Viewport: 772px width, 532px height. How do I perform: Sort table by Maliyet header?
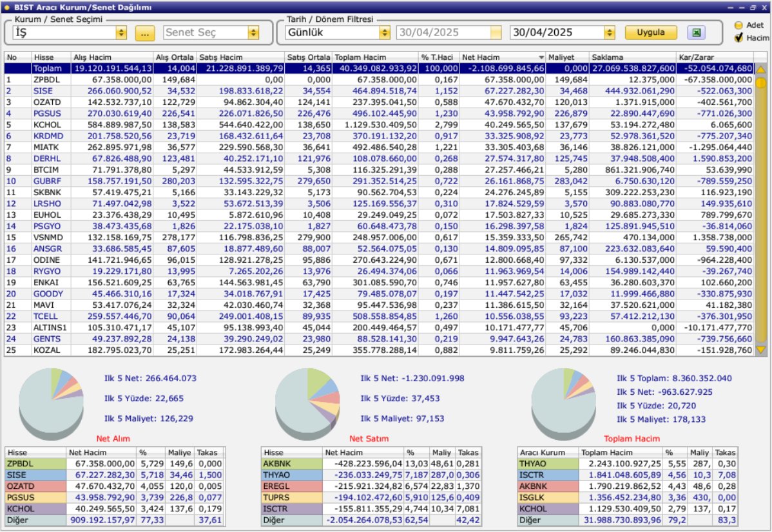pyautogui.click(x=567, y=57)
